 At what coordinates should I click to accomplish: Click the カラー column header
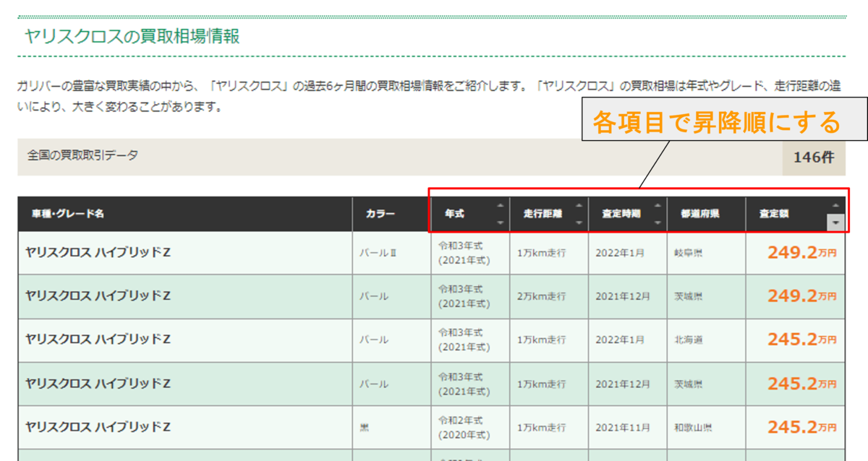click(392, 214)
